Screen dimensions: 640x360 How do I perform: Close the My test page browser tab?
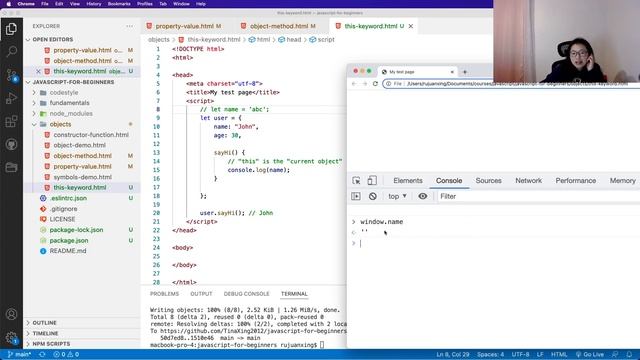coord(452,72)
